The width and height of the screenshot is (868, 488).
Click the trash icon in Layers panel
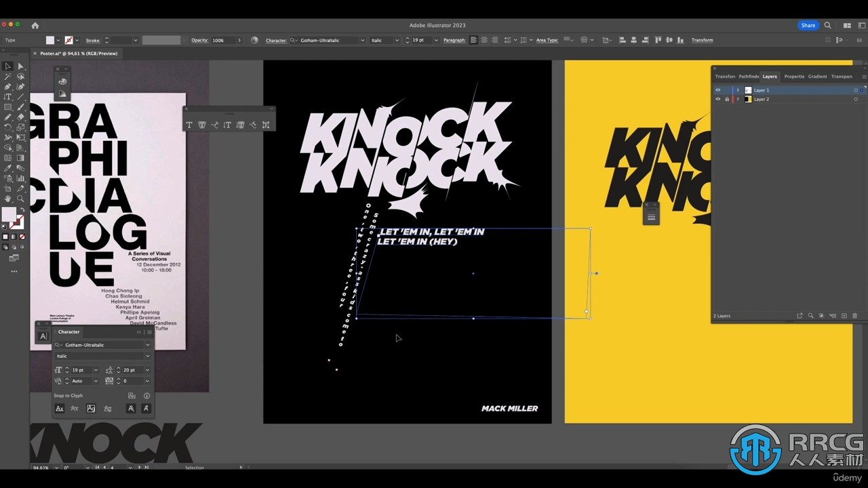tap(854, 316)
